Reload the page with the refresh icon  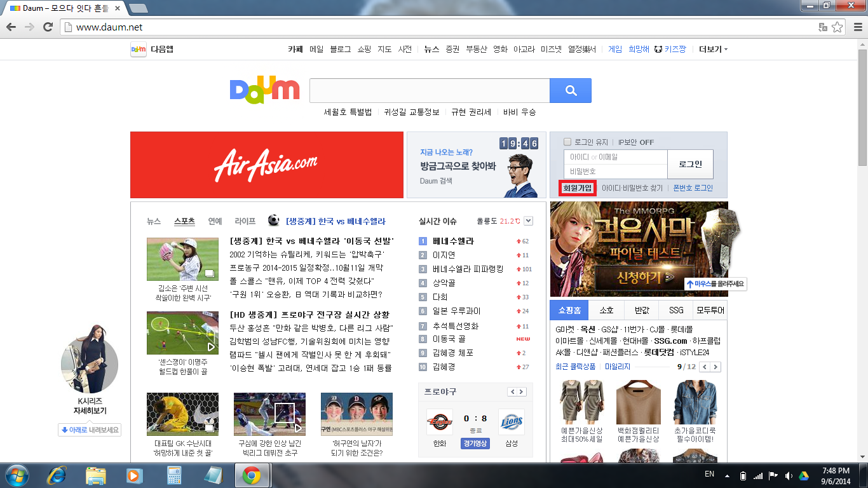[48, 27]
